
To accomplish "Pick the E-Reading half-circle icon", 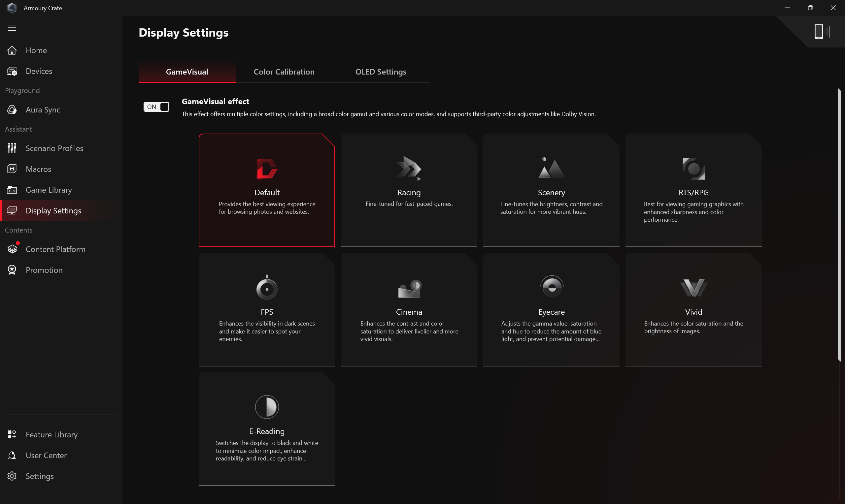I will point(267,407).
